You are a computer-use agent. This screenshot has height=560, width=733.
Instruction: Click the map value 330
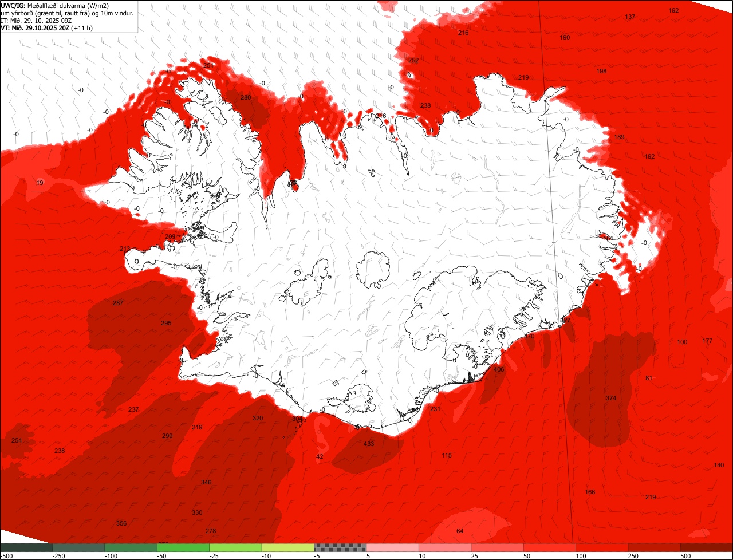point(197,512)
